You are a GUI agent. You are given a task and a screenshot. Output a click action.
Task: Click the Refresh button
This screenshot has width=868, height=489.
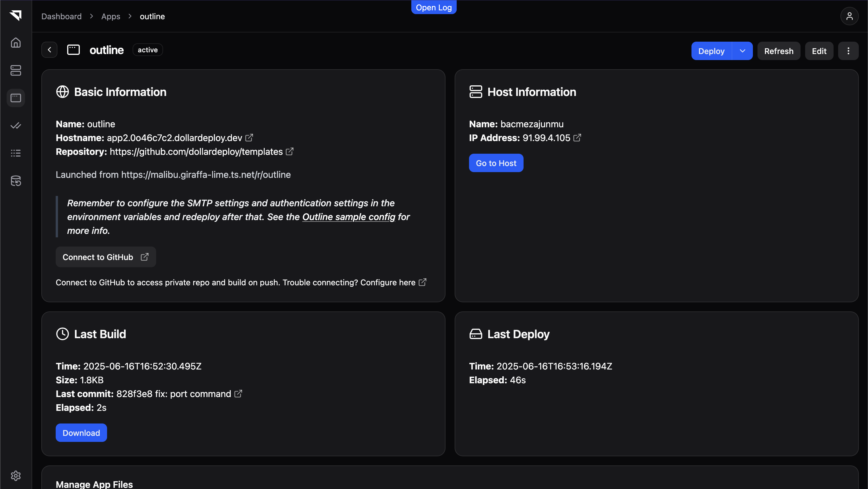coord(779,51)
